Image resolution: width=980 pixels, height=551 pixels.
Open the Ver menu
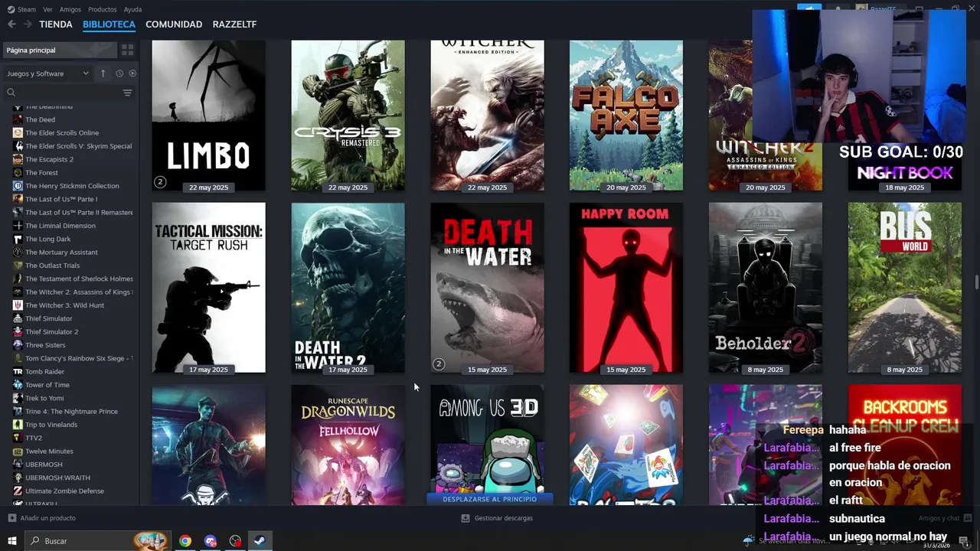click(x=47, y=9)
